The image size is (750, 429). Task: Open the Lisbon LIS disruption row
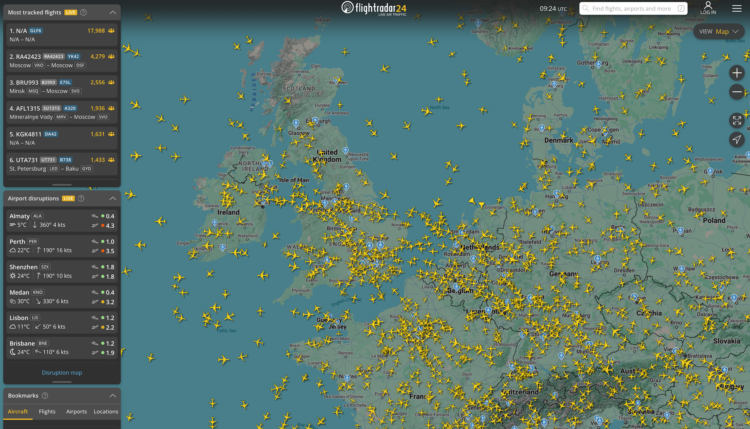pyautogui.click(x=62, y=322)
